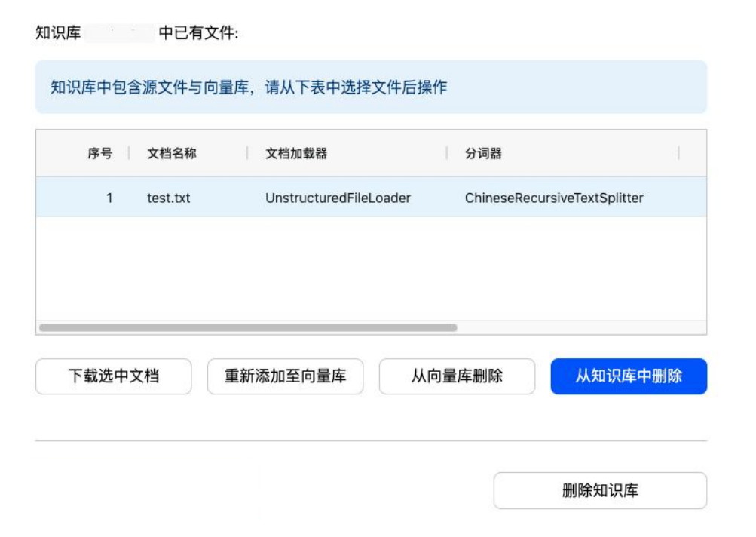The image size is (756, 537).
Task: Click the table's horizontal scrollbar thumb
Action: [x=248, y=328]
